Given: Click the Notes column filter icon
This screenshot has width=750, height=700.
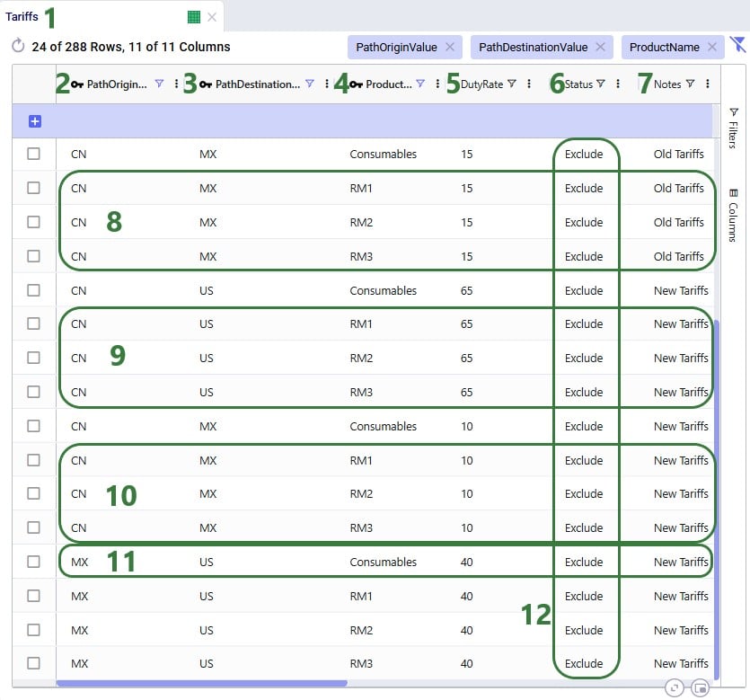Looking at the screenshot, I should click(x=690, y=84).
